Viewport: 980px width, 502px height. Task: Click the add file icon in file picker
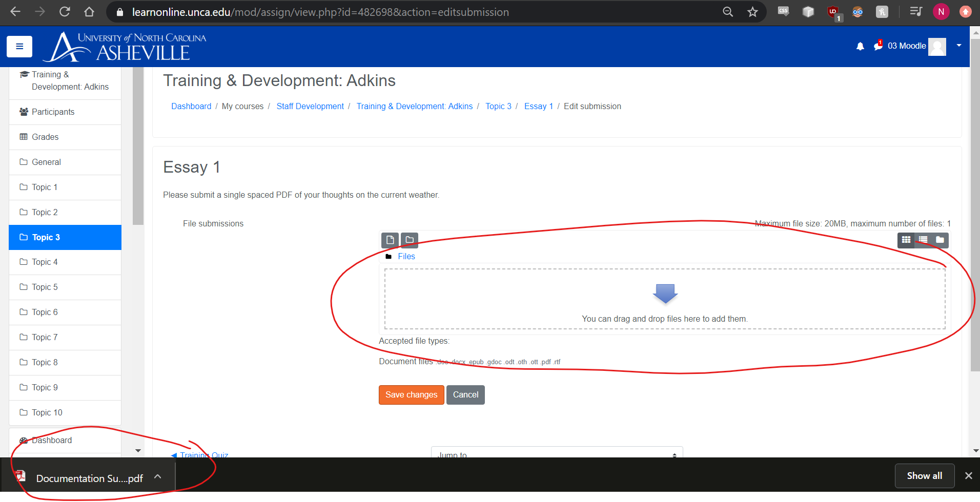pos(390,240)
